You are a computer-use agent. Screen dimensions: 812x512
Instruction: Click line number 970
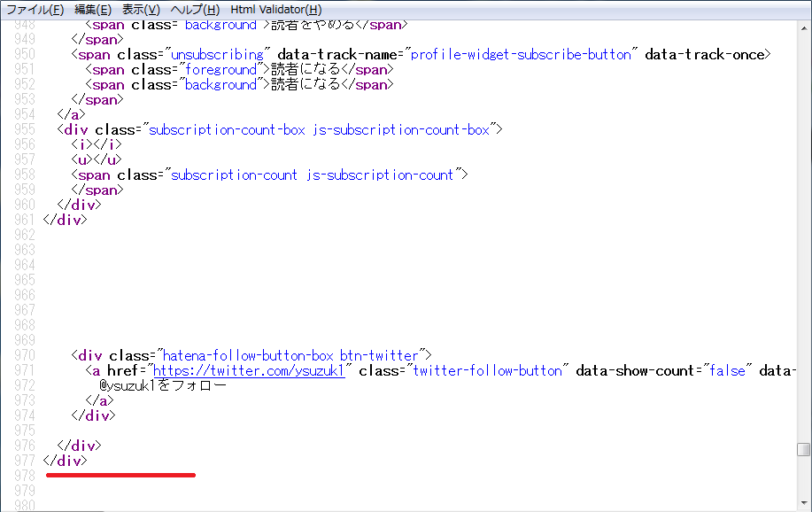point(24,355)
